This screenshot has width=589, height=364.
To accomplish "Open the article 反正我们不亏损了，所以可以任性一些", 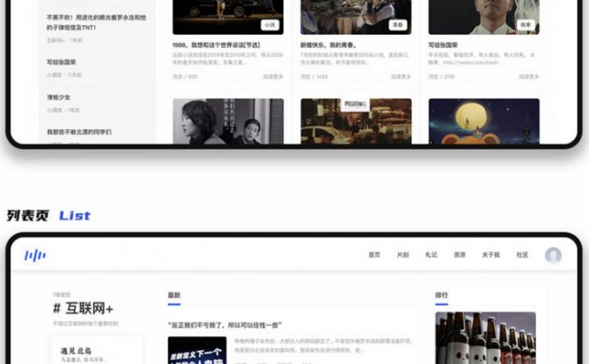I will pos(225,325).
